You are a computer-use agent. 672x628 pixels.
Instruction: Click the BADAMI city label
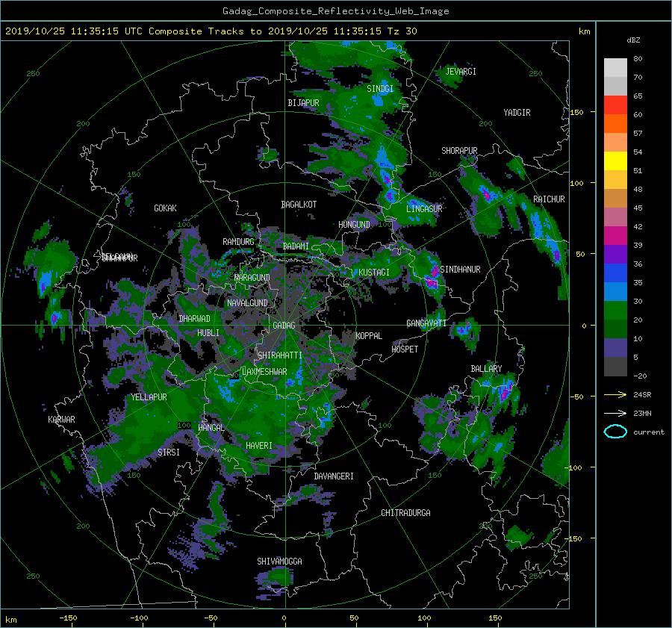tap(296, 246)
